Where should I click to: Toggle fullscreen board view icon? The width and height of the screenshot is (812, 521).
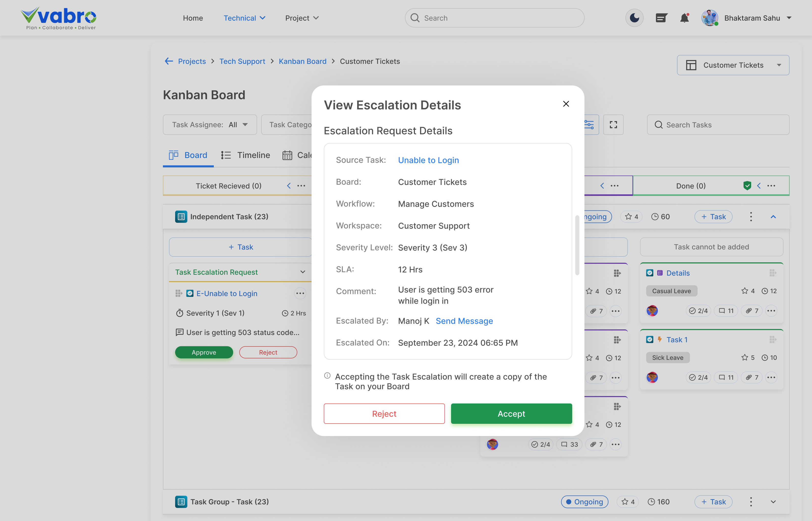[x=613, y=124]
